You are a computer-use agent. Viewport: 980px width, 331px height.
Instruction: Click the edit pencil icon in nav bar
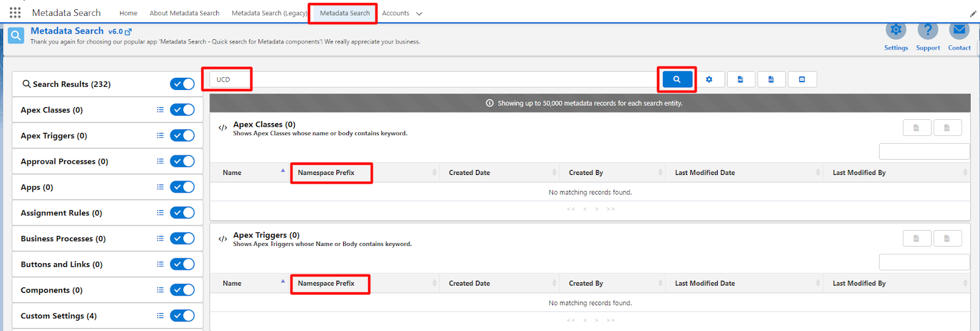pos(973,13)
